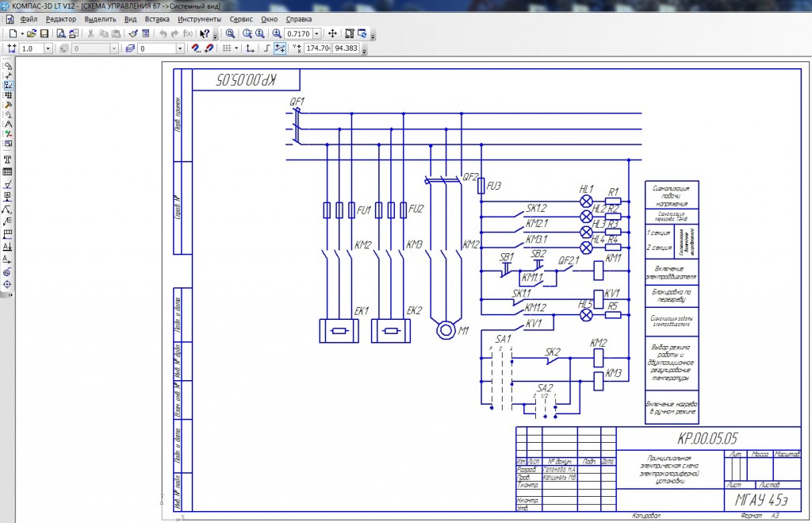Click the Paste clipboard icon
Viewport: 812px width, 523px height.
[116, 33]
